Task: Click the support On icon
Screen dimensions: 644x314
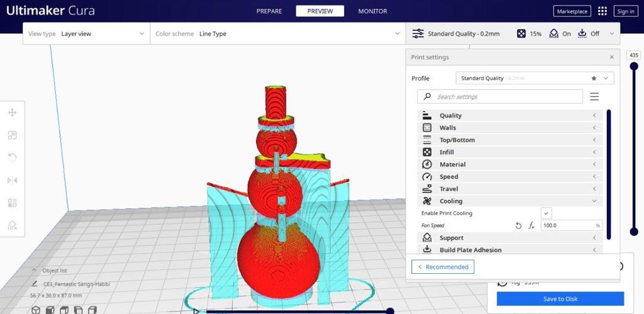Action: point(554,34)
